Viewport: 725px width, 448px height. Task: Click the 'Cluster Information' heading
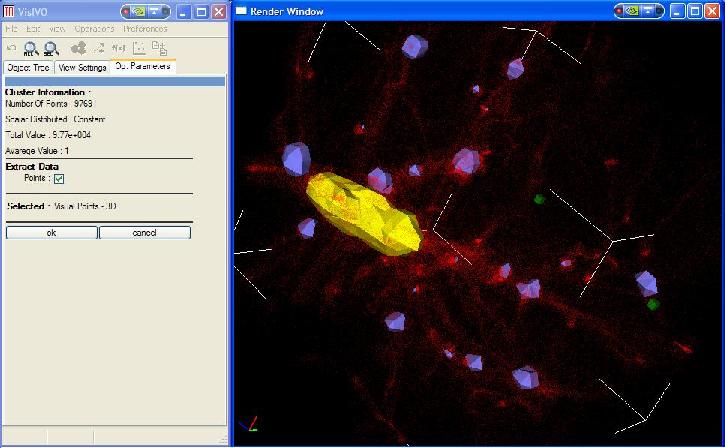tap(45, 92)
